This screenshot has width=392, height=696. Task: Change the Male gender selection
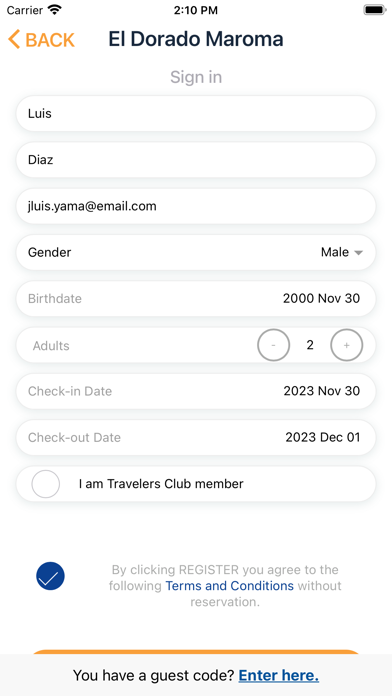pos(335,252)
